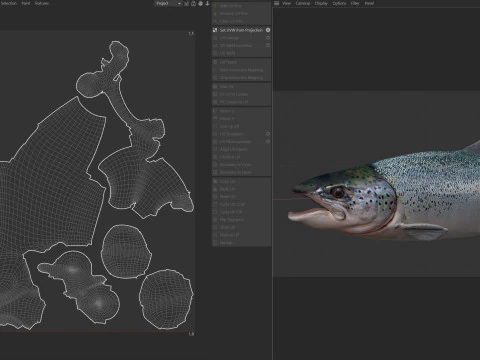Open options gear for UV Weld and Relax
This screenshot has height=360, width=480.
point(268,45)
